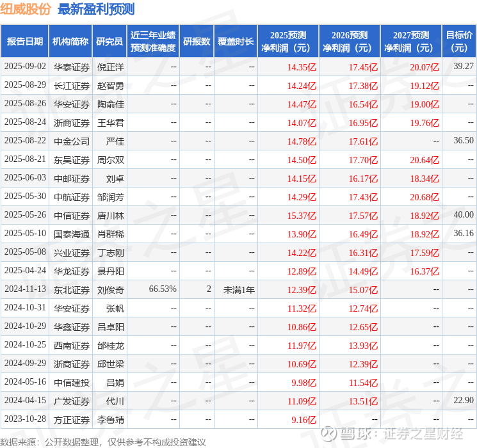Click the 20.64亿 profit value
Screen dimensions: 477x448
(x=424, y=160)
